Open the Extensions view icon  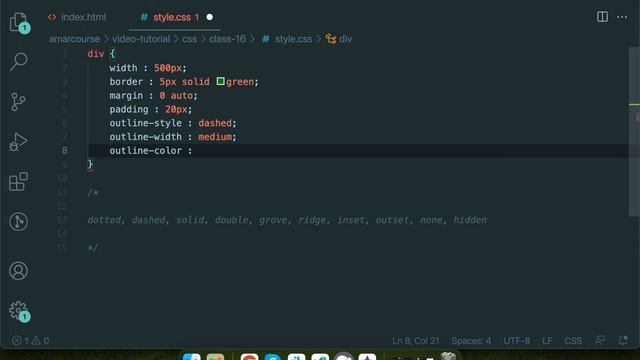pyautogui.click(x=18, y=182)
